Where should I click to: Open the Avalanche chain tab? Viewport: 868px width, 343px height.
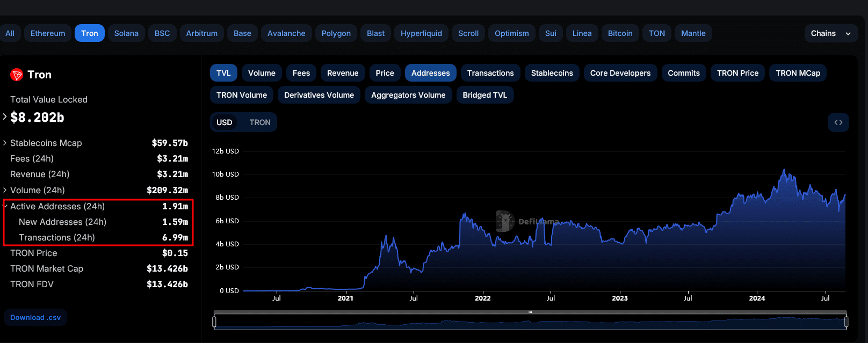coord(286,33)
